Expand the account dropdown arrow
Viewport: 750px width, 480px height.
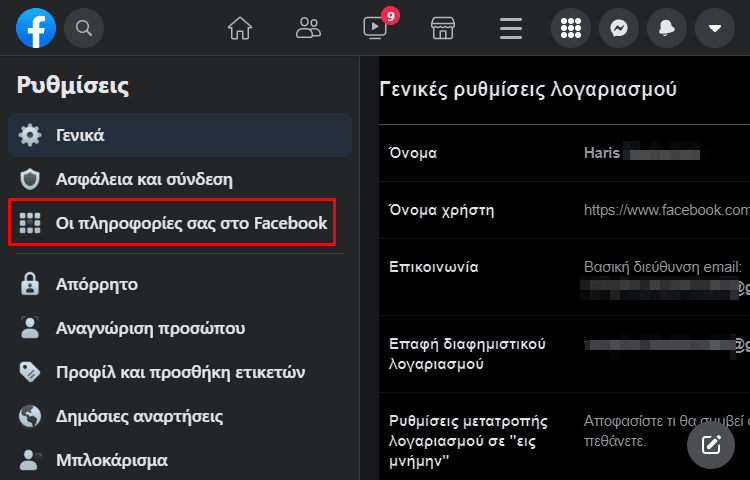(715, 28)
